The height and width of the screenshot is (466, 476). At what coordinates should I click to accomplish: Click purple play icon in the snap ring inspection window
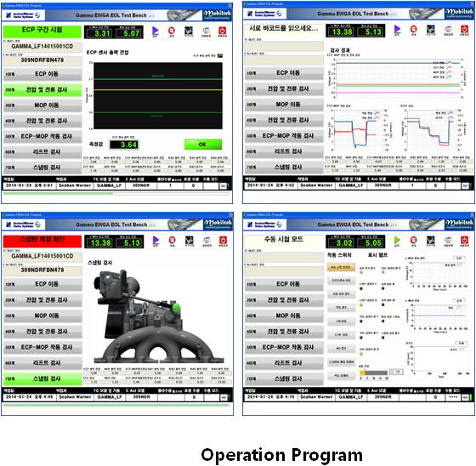pos(156,241)
